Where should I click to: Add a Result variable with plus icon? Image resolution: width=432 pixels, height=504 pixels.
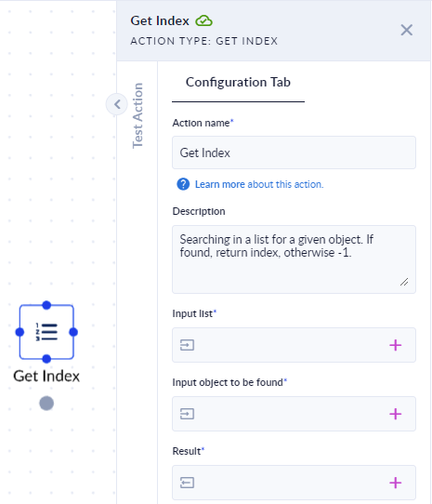[396, 483]
